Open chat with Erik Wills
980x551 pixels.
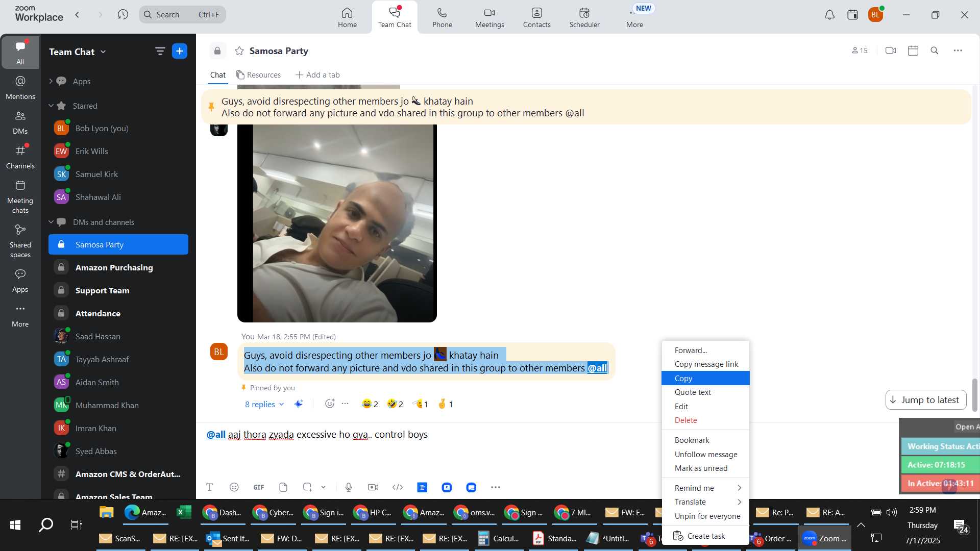(x=118, y=151)
